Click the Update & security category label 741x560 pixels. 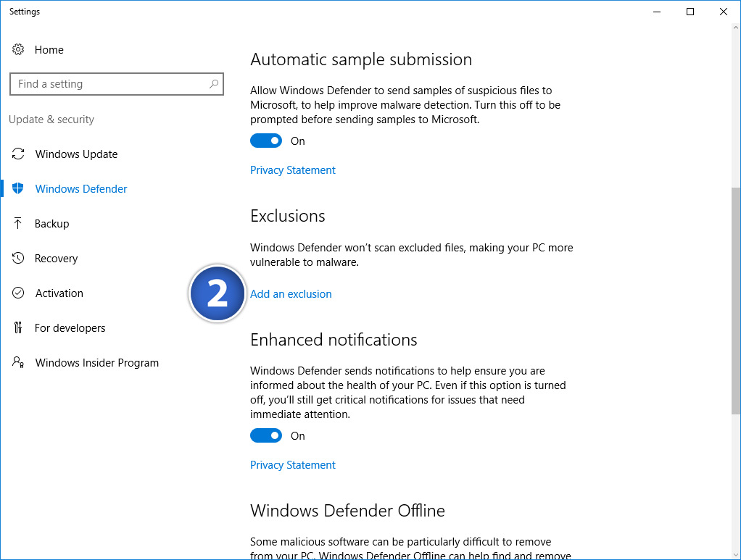tap(51, 120)
